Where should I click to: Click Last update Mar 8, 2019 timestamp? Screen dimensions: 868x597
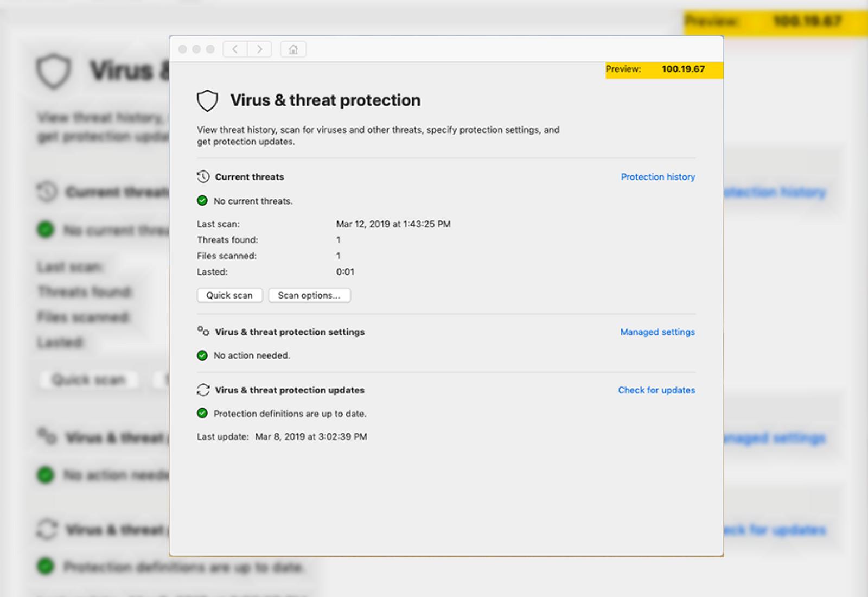311,437
